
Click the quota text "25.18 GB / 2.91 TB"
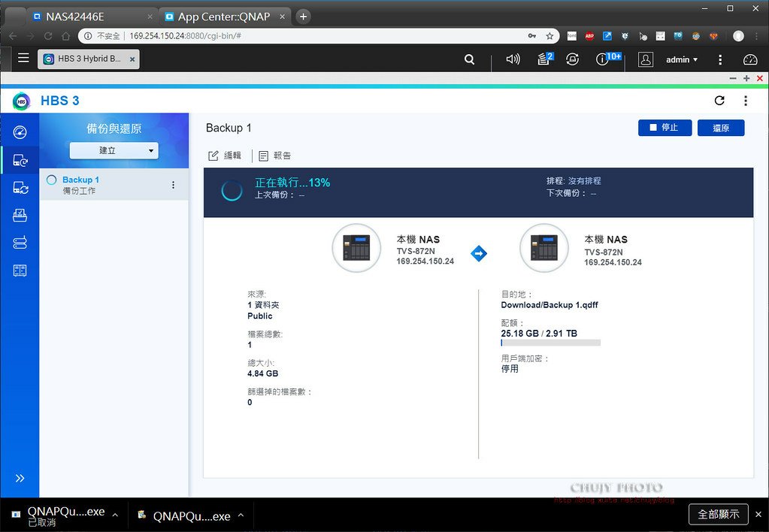539,334
